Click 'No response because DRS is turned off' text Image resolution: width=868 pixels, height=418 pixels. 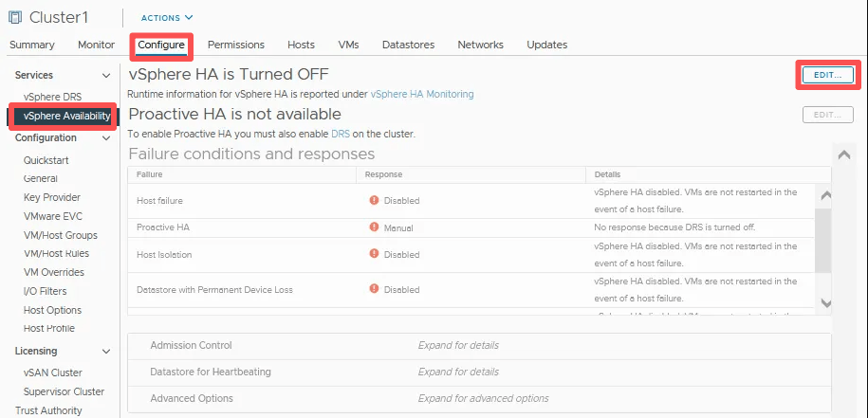[x=674, y=227]
